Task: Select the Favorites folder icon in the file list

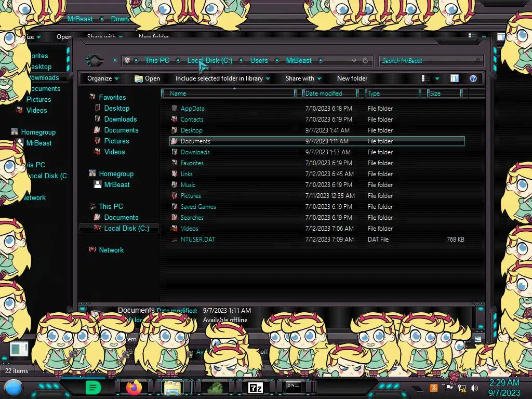Action: click(x=175, y=163)
